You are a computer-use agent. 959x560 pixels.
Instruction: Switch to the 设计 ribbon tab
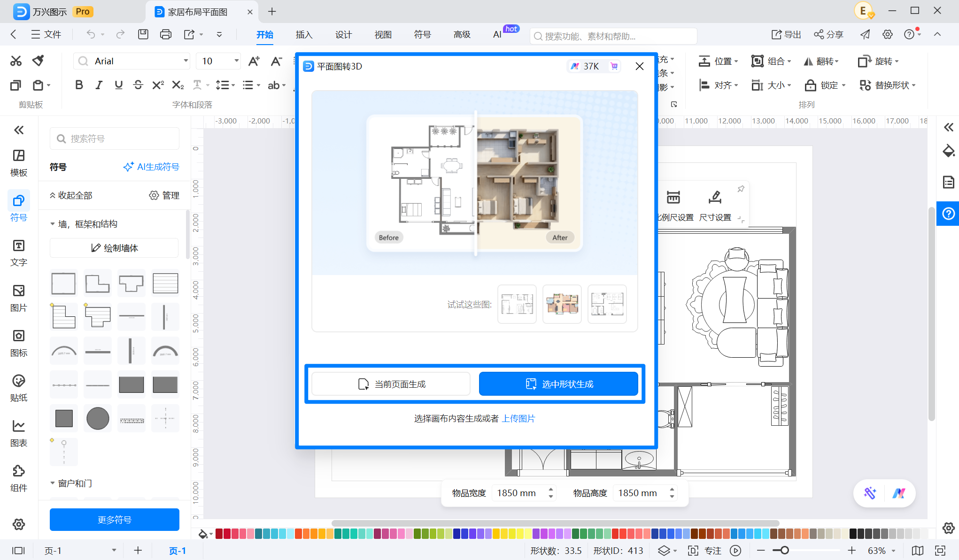click(343, 34)
